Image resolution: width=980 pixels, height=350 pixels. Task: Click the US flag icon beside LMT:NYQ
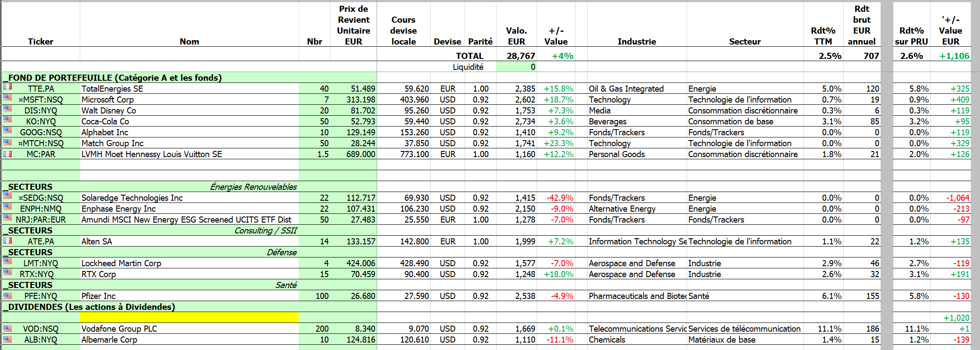coord(7,261)
